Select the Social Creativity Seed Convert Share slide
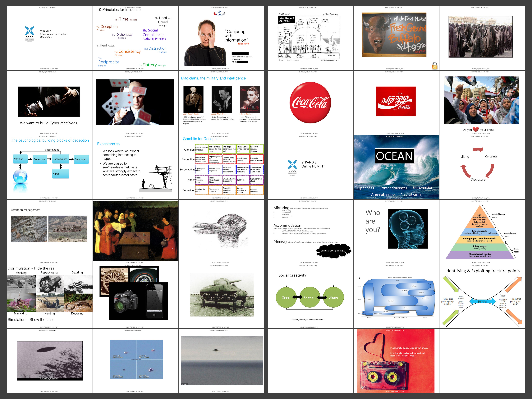Screen dimensions: 532x399 point(310,296)
